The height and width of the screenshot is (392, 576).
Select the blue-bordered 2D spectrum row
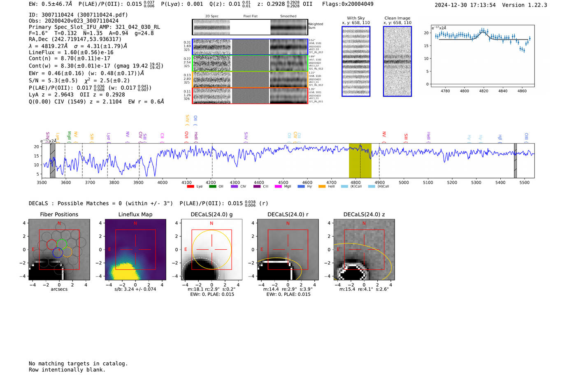250,47
